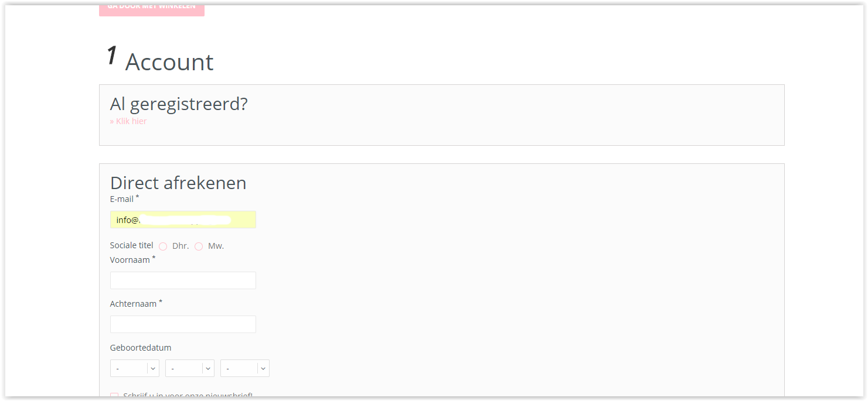868x401 pixels.
Task: Click the 'Voornaam' field label
Action: point(130,260)
